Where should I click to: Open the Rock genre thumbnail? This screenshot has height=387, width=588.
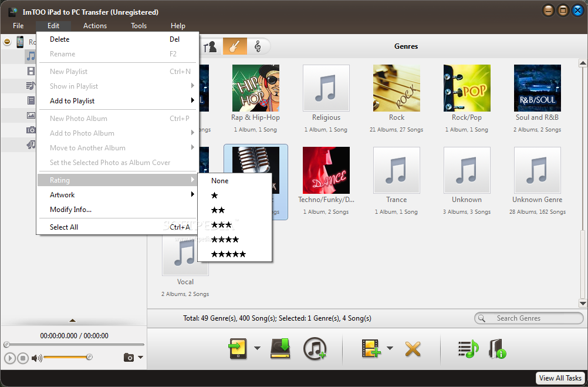(x=396, y=88)
